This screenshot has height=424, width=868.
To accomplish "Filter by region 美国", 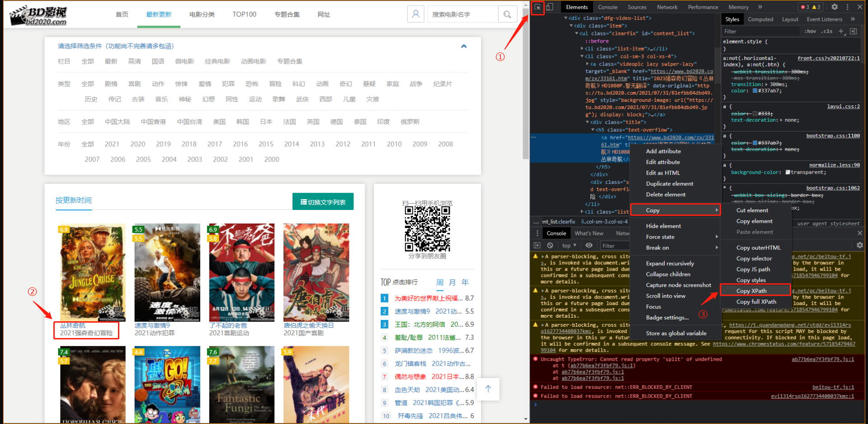I will 219,122.
